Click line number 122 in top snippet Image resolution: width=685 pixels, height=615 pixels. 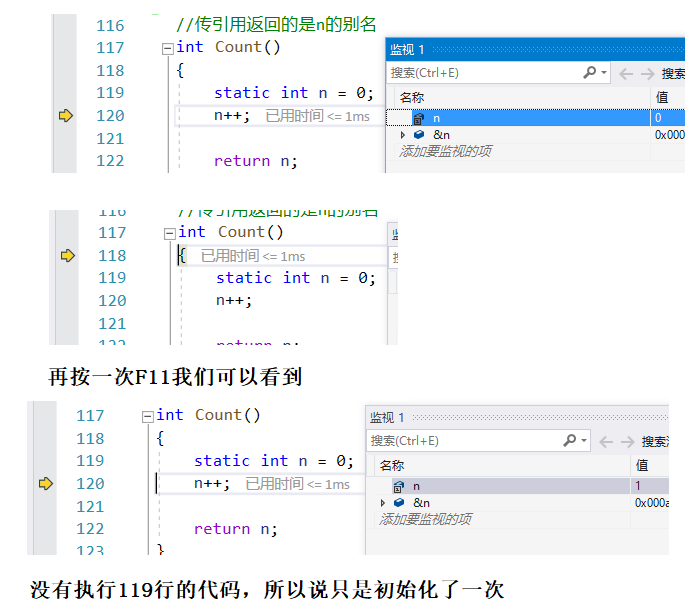[x=110, y=161]
